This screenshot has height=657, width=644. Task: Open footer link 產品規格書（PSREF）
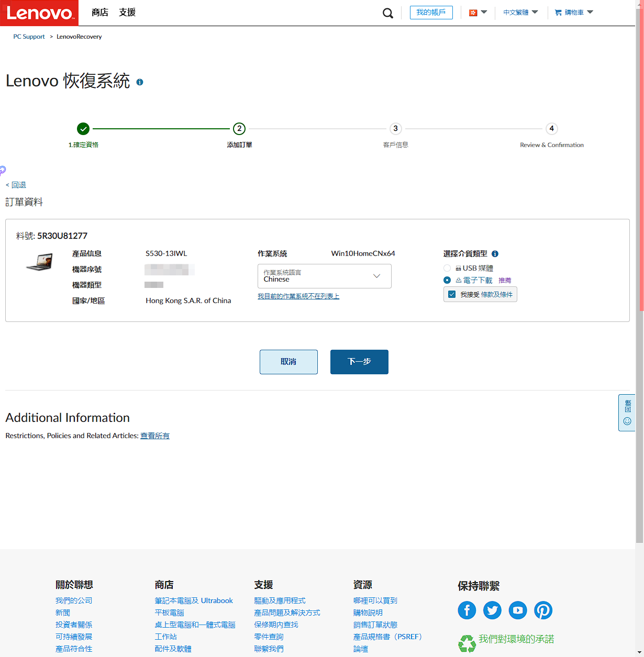pos(387,637)
